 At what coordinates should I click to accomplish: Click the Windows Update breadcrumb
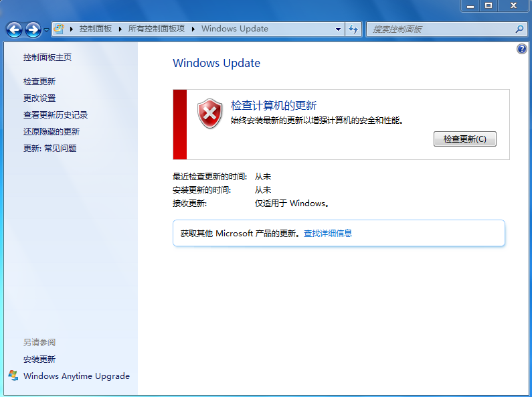click(234, 29)
